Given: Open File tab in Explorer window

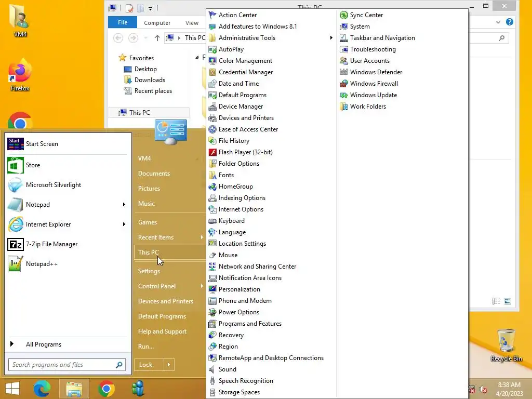Looking at the screenshot, I should [x=123, y=22].
